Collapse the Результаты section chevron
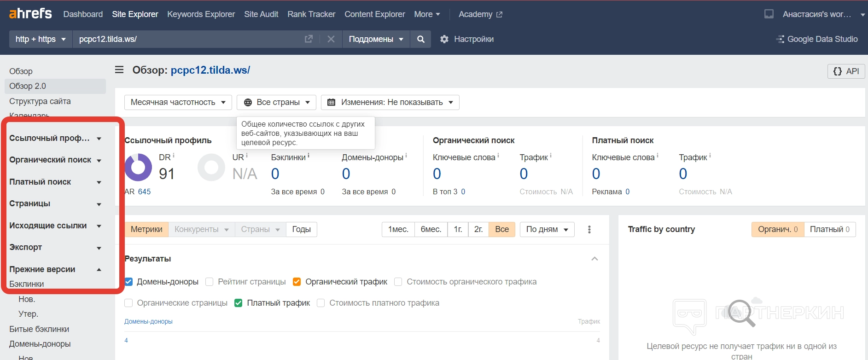 pyautogui.click(x=594, y=259)
